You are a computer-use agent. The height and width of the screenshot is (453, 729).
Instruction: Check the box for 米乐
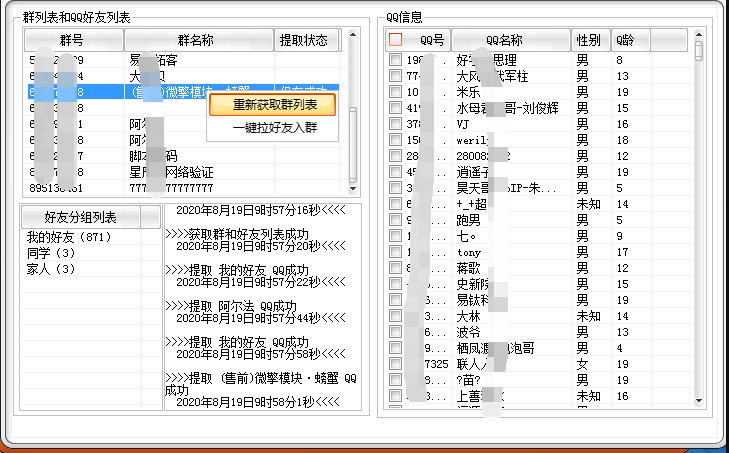(x=396, y=92)
